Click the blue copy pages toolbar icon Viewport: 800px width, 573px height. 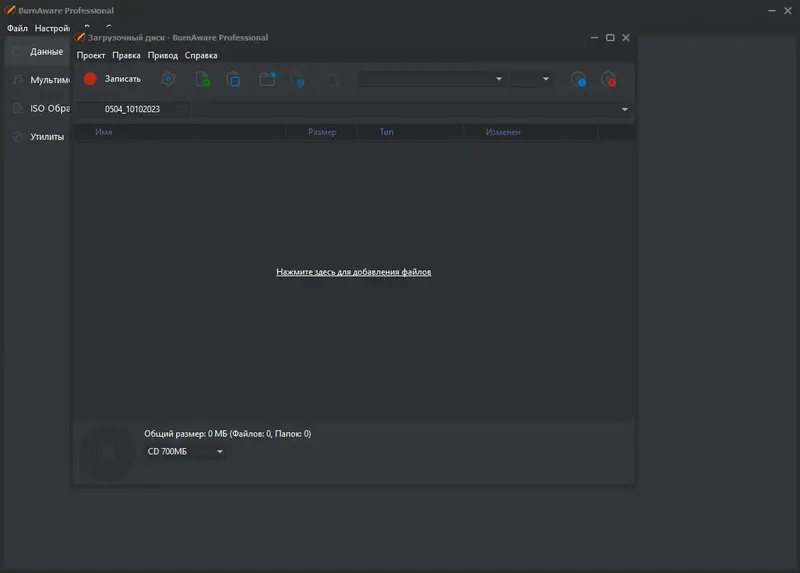[x=233, y=80]
